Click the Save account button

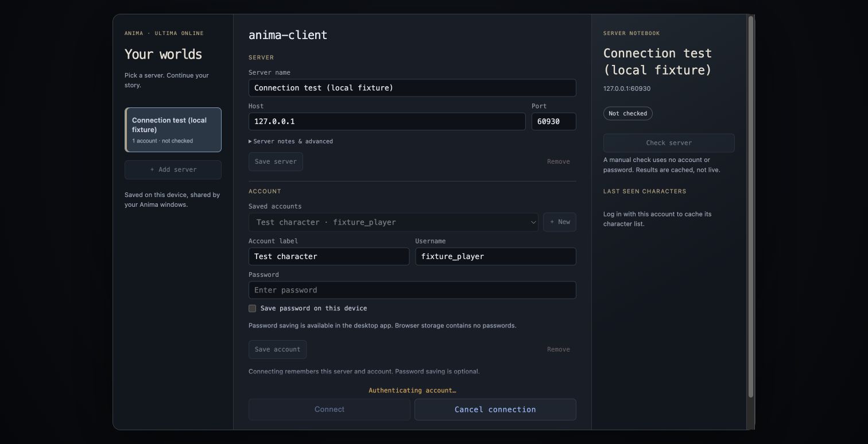click(277, 349)
